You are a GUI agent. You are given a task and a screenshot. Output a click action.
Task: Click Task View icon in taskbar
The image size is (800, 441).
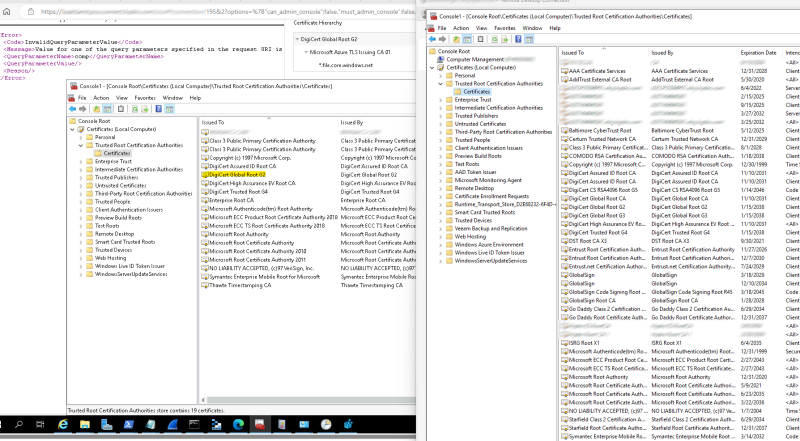(40, 425)
